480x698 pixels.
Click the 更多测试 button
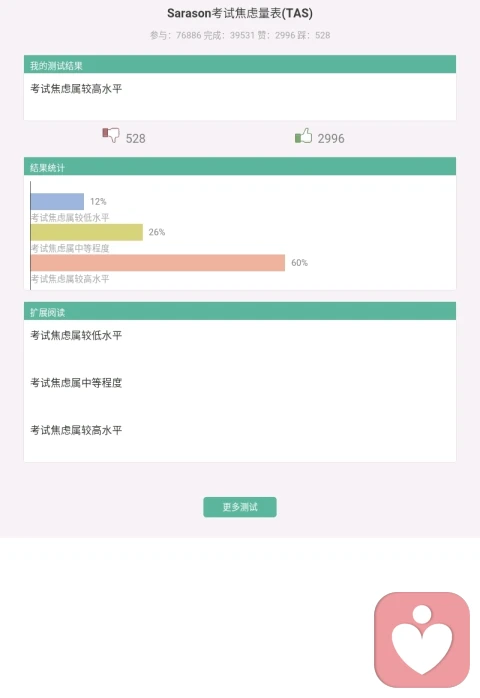(x=240, y=507)
